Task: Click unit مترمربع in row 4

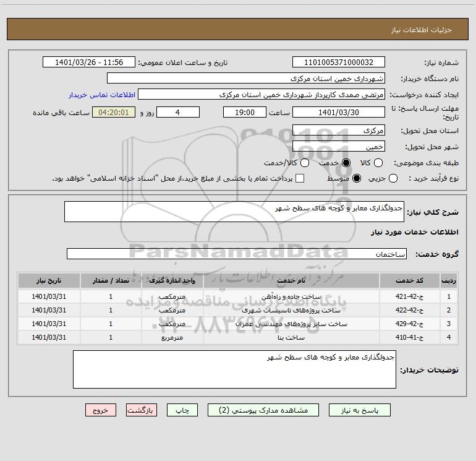Action: [x=172, y=337]
